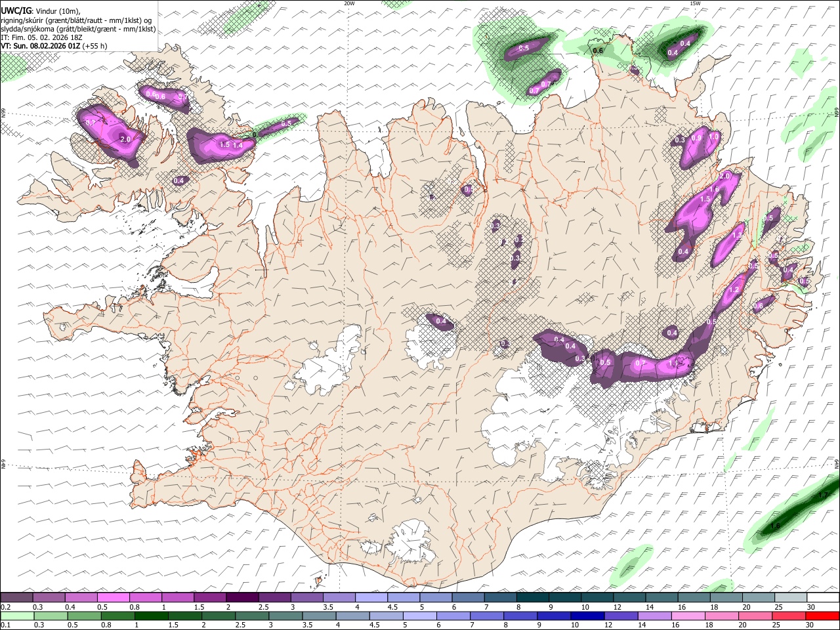The image size is (840, 630).
Task: Pick deep blue rain swatch between 10 and 12
Action: tap(587, 616)
